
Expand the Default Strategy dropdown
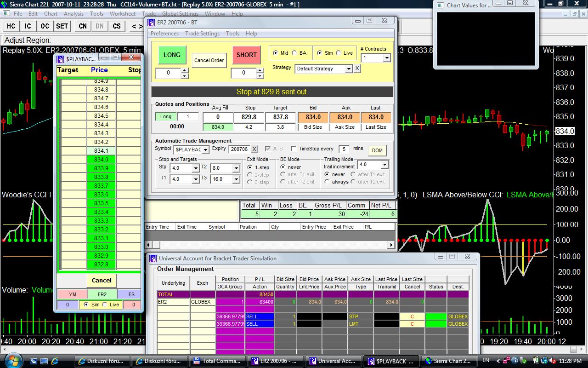pos(349,69)
